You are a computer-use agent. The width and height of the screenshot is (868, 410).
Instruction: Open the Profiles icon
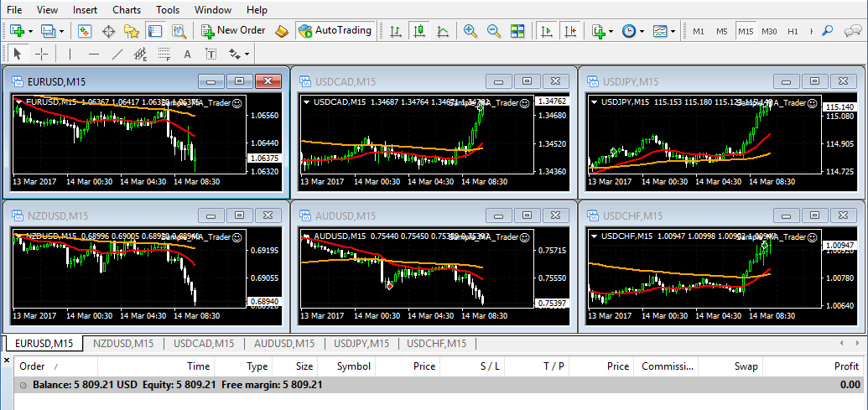[48, 31]
